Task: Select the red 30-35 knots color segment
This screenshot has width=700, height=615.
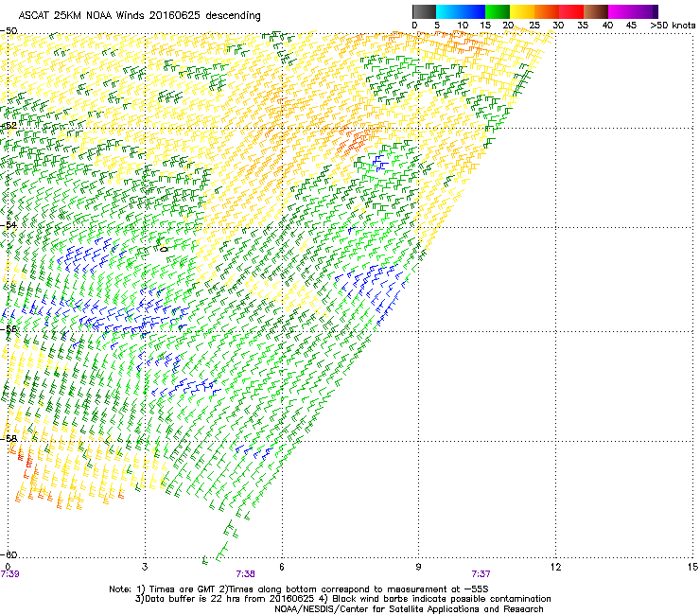Action: (x=571, y=11)
